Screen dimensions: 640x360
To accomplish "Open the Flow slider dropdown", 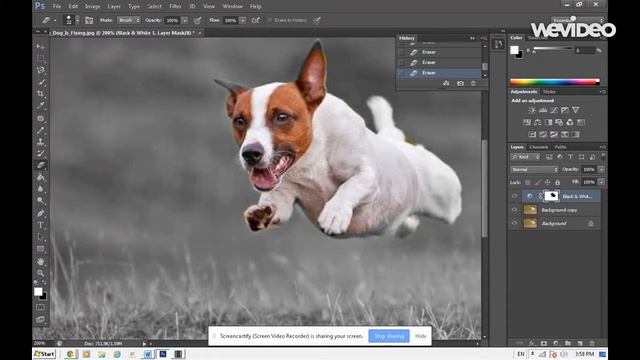I will click(x=243, y=20).
